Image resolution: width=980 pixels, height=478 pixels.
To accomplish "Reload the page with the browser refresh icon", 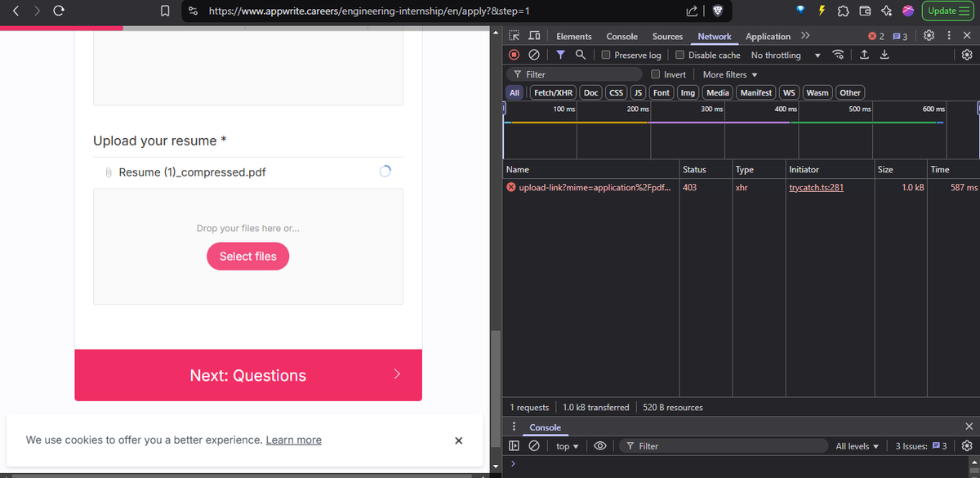I will pyautogui.click(x=58, y=11).
